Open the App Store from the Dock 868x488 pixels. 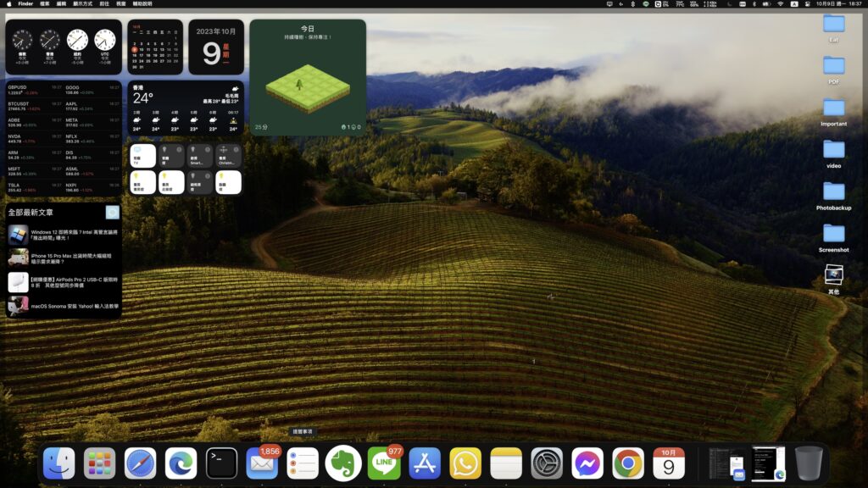coord(425,463)
